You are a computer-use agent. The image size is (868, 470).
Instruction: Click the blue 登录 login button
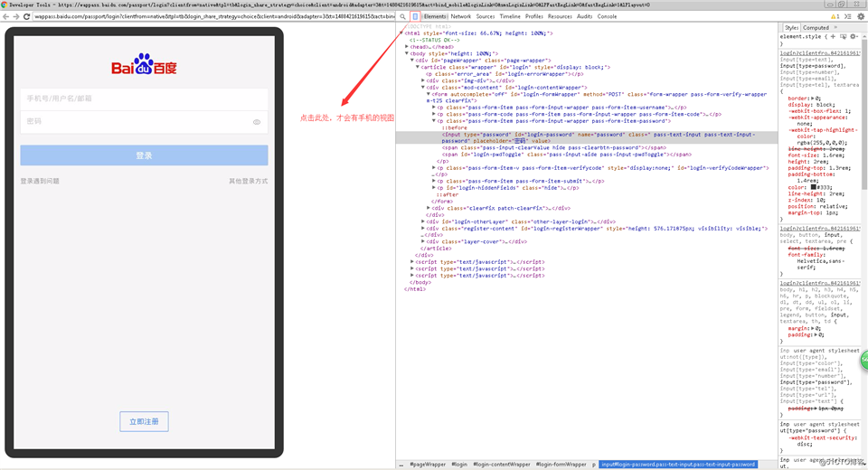pos(144,155)
